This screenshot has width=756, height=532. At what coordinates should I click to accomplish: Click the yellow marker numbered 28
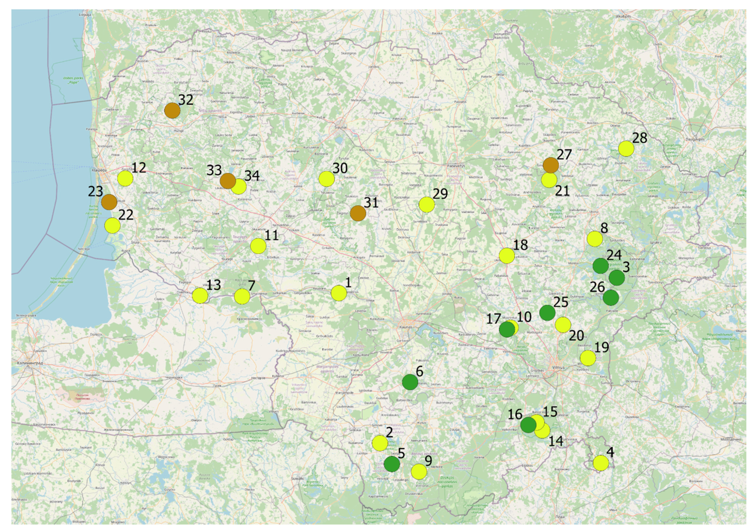click(626, 149)
